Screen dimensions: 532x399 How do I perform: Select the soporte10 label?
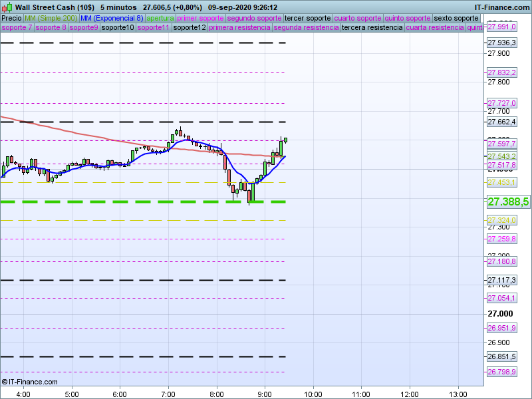pyautogui.click(x=118, y=27)
